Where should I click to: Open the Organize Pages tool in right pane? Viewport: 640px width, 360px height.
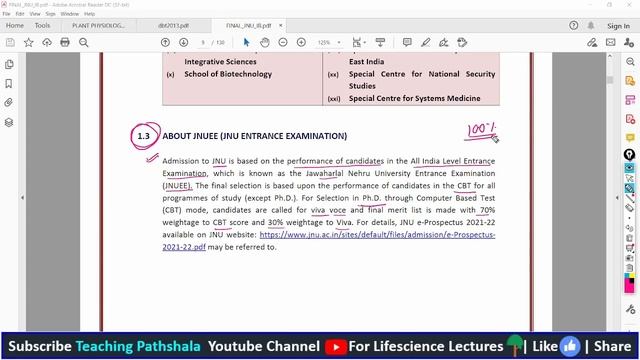(630, 100)
